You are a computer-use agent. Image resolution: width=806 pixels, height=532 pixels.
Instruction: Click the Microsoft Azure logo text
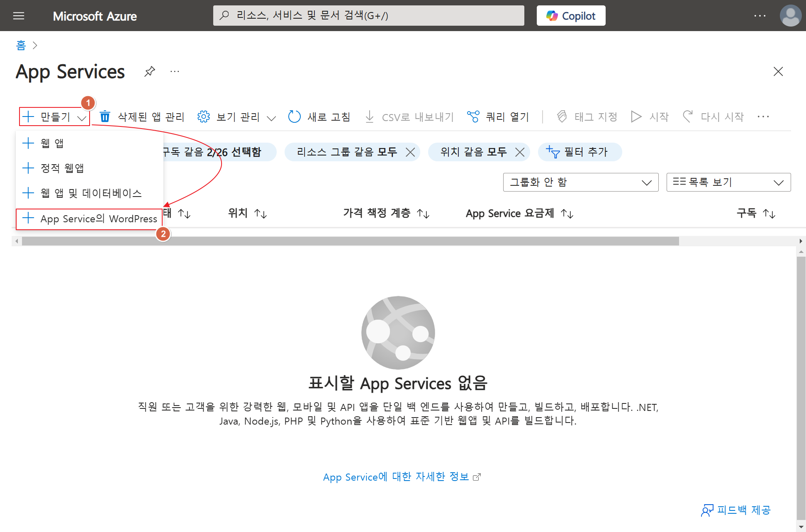[95, 16]
